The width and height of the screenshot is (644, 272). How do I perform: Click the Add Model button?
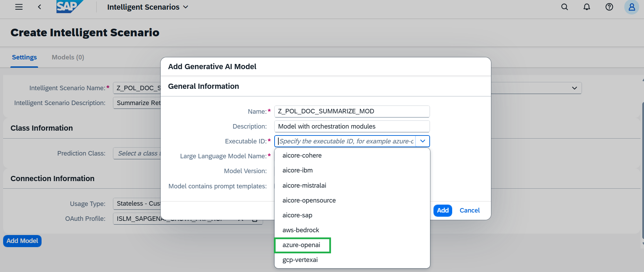point(23,241)
